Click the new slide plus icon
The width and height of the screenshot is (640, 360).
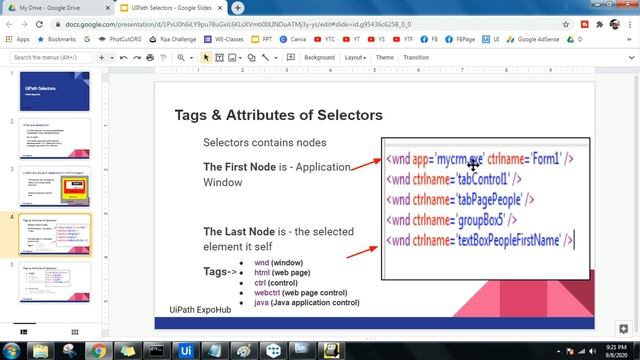click(101, 58)
